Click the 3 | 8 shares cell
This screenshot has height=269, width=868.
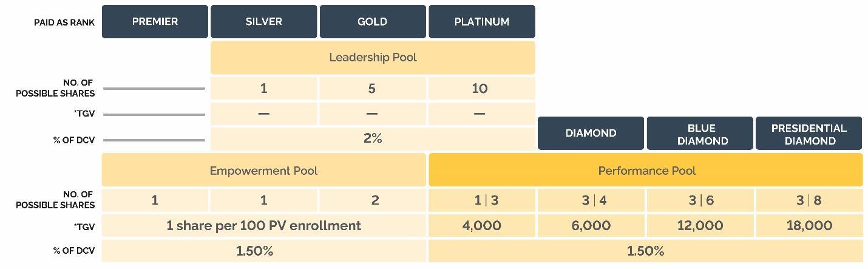pyautogui.click(x=809, y=200)
